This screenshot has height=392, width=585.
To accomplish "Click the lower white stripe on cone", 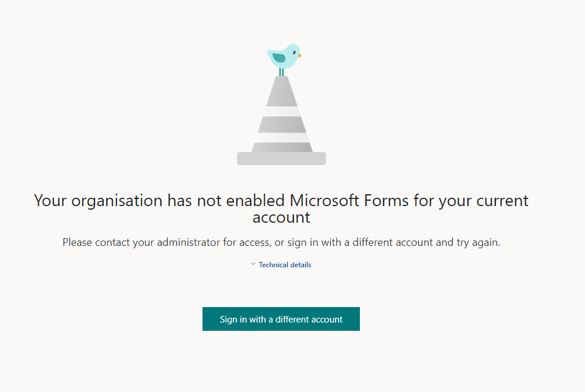I will (x=282, y=138).
